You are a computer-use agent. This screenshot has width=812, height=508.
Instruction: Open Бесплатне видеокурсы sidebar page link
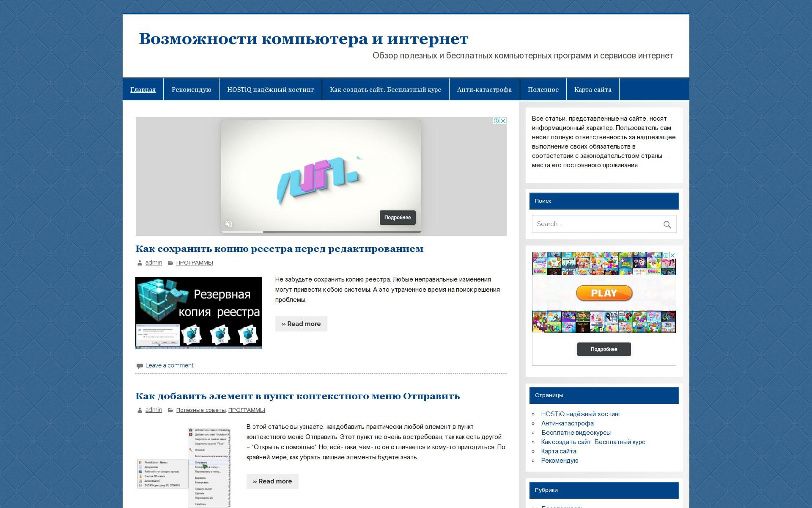click(x=576, y=433)
